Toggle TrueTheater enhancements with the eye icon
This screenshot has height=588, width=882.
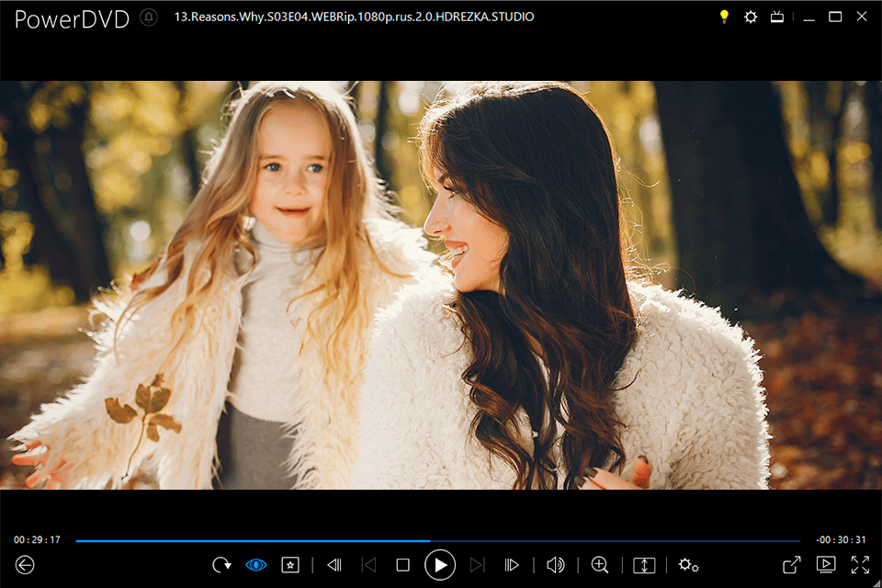(x=254, y=565)
